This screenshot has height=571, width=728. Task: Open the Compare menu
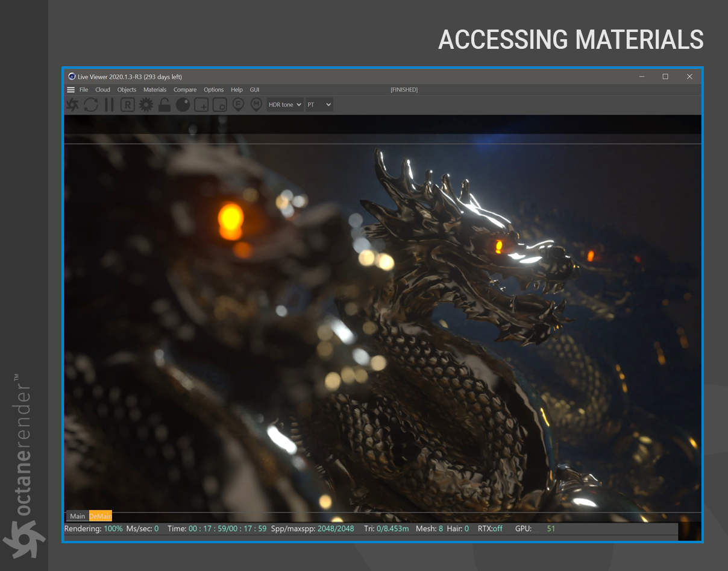pos(185,90)
